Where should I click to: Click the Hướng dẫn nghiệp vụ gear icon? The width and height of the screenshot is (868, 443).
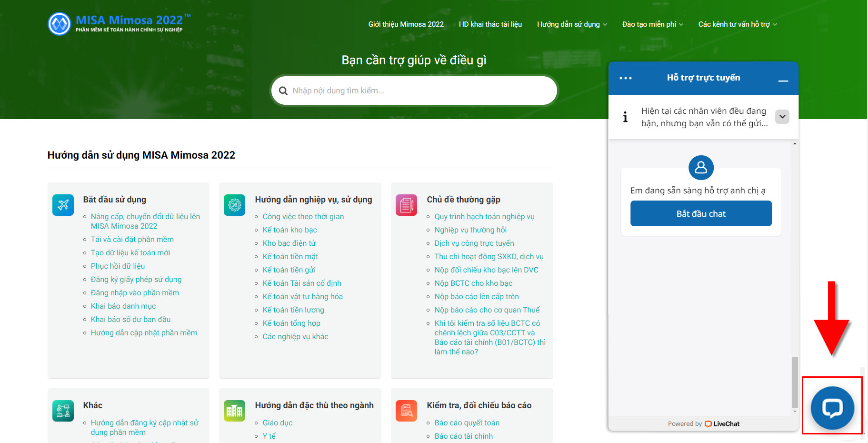[234, 205]
